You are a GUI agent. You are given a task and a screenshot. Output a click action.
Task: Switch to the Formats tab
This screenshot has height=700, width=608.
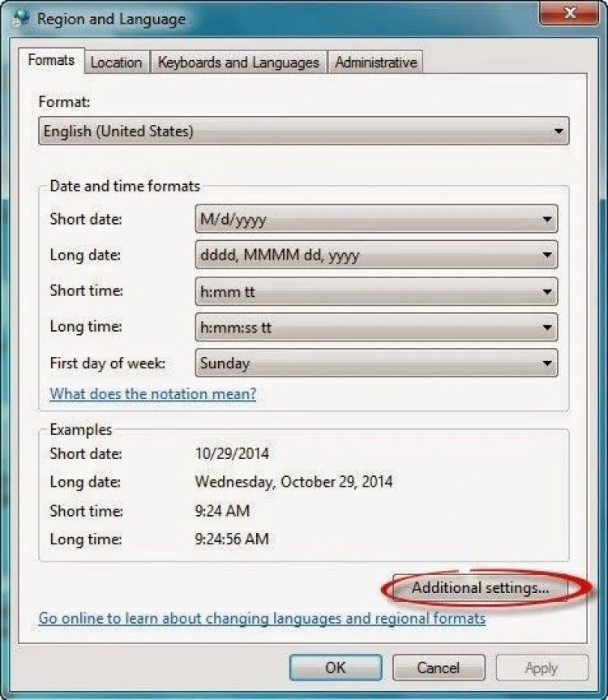51,61
